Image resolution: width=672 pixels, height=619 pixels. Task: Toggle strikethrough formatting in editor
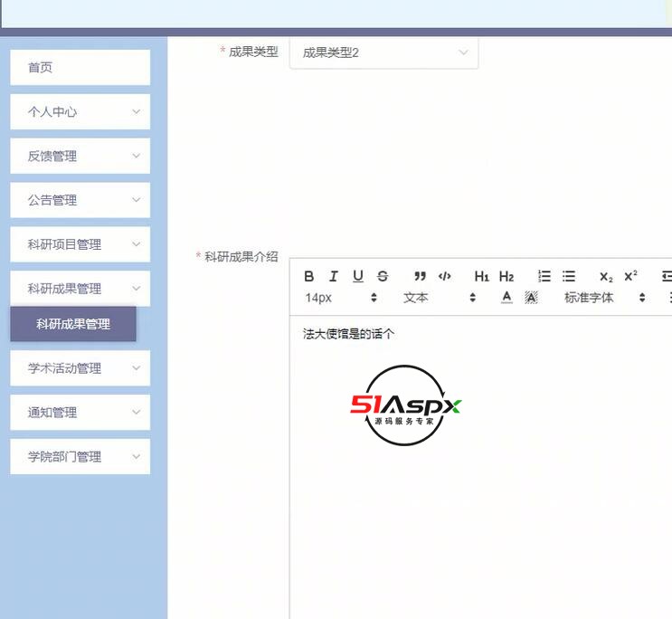pos(383,276)
